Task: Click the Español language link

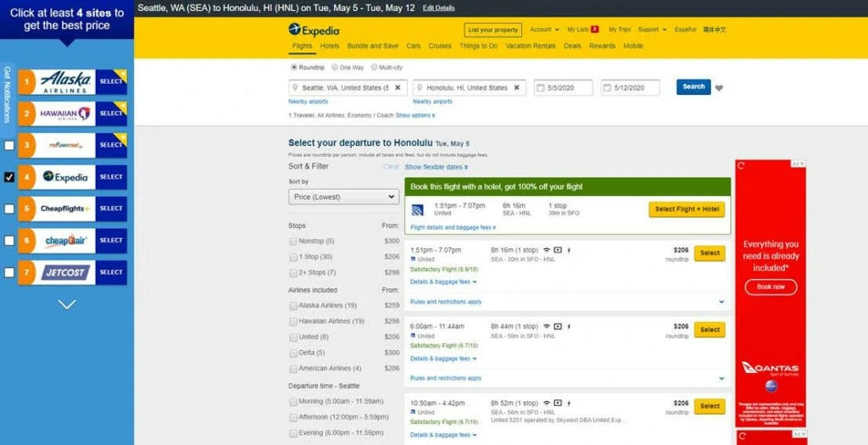Action: [685, 30]
